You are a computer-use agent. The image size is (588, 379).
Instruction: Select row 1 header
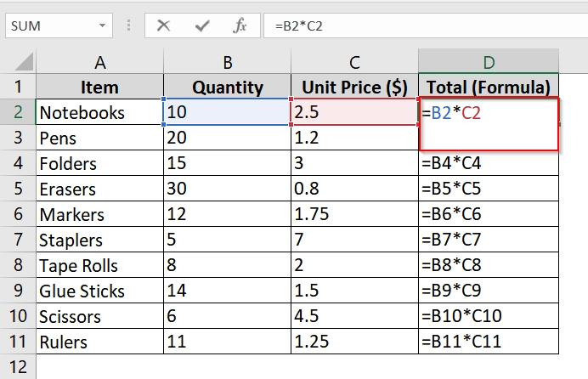[18, 87]
